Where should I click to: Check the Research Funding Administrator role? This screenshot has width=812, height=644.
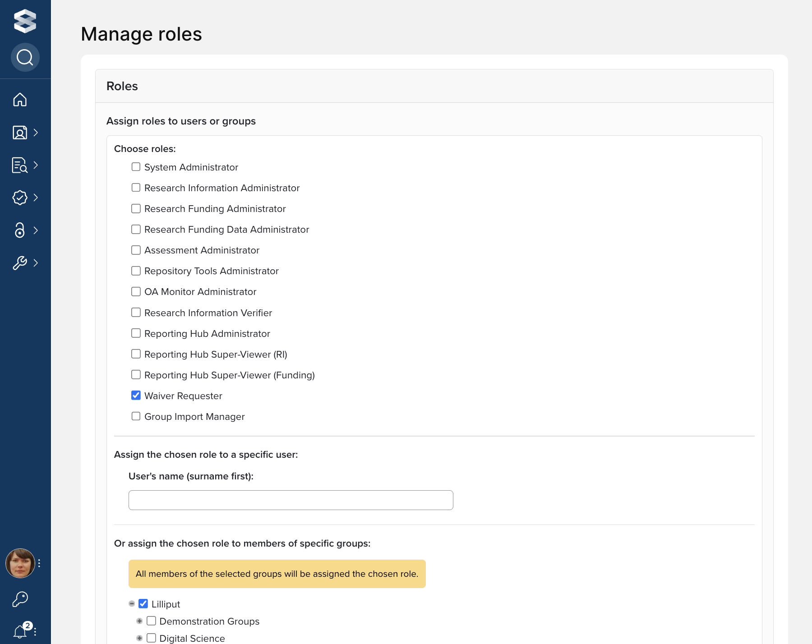(x=136, y=208)
